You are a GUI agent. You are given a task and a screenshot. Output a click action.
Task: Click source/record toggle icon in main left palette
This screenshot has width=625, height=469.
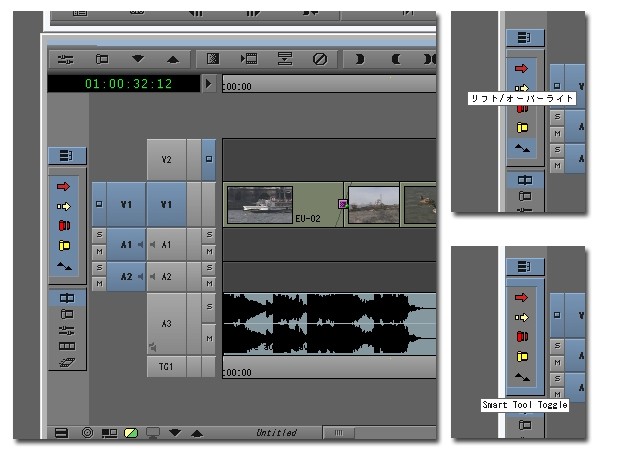[x=67, y=314]
